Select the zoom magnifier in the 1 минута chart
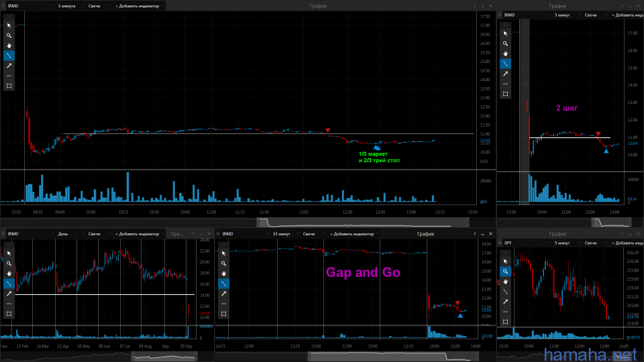The height and width of the screenshot is (362, 644). [x=9, y=36]
